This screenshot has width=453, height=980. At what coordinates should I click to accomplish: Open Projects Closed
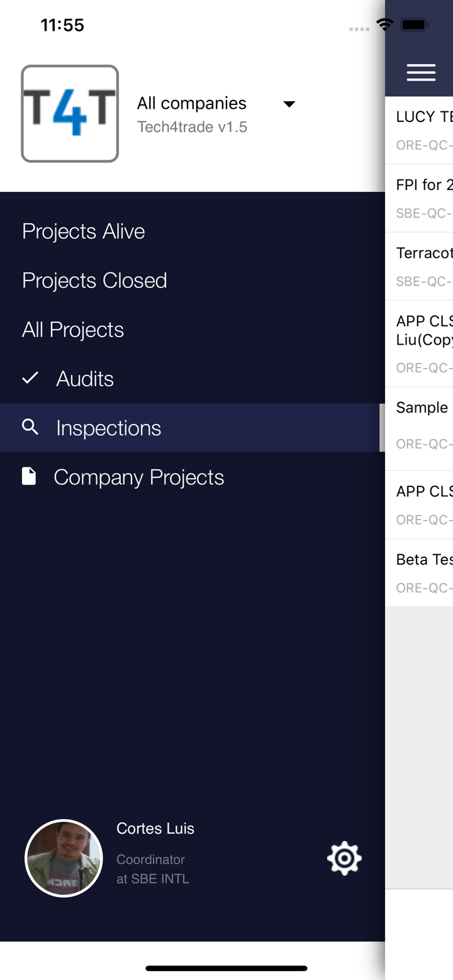tap(94, 281)
